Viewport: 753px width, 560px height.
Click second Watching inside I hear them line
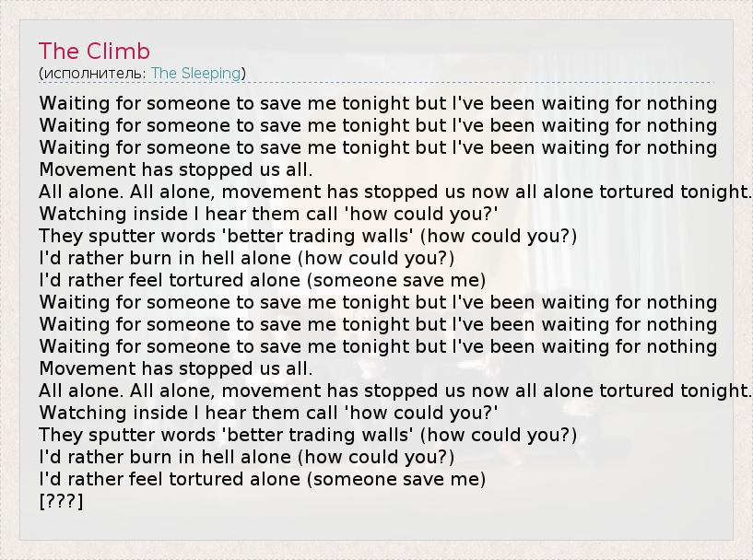tap(268, 413)
